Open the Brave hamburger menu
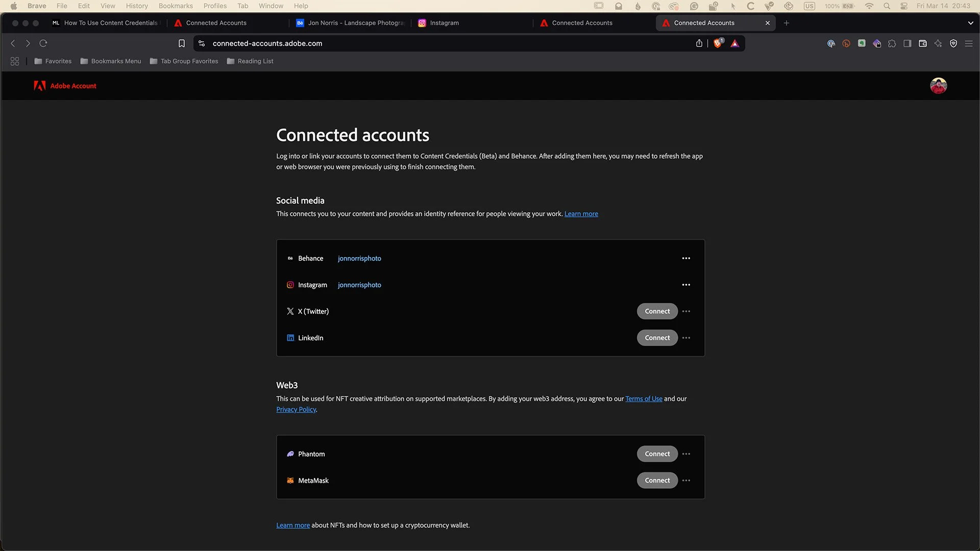Image resolution: width=980 pixels, height=551 pixels. [x=968, y=43]
